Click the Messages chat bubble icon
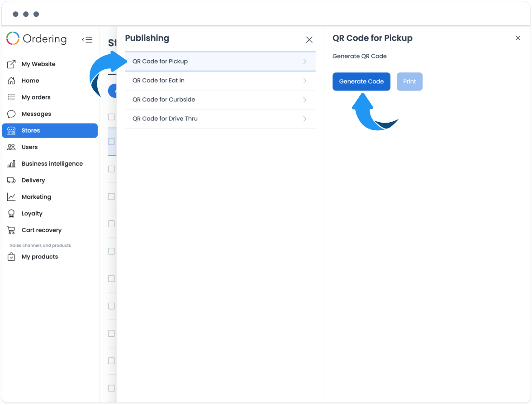This screenshot has width=532, height=405. [11, 114]
